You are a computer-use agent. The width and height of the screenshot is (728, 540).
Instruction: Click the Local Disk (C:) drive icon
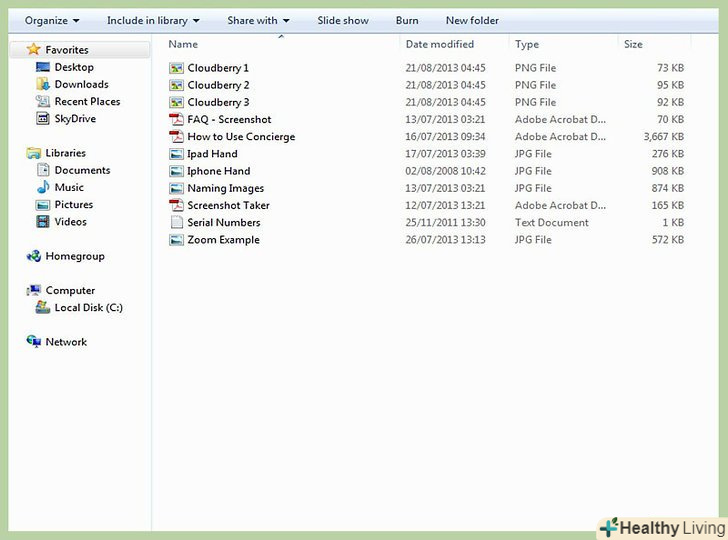pos(43,307)
